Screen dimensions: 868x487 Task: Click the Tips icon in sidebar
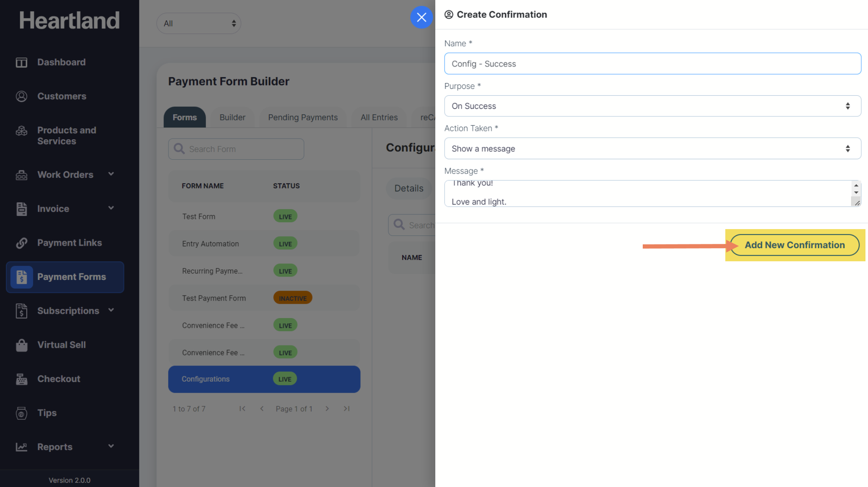[x=21, y=413]
